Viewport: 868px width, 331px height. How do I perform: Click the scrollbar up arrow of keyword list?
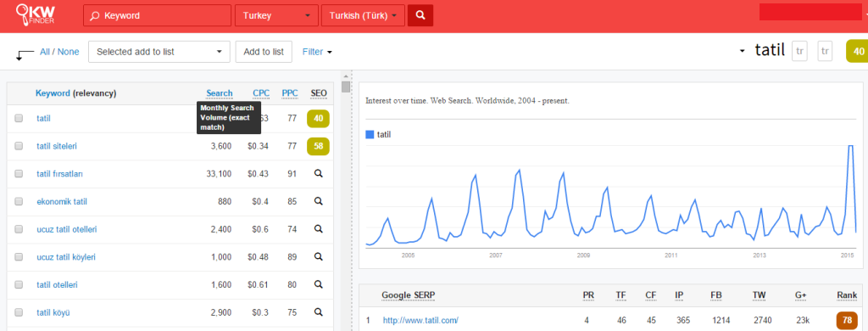(346, 76)
